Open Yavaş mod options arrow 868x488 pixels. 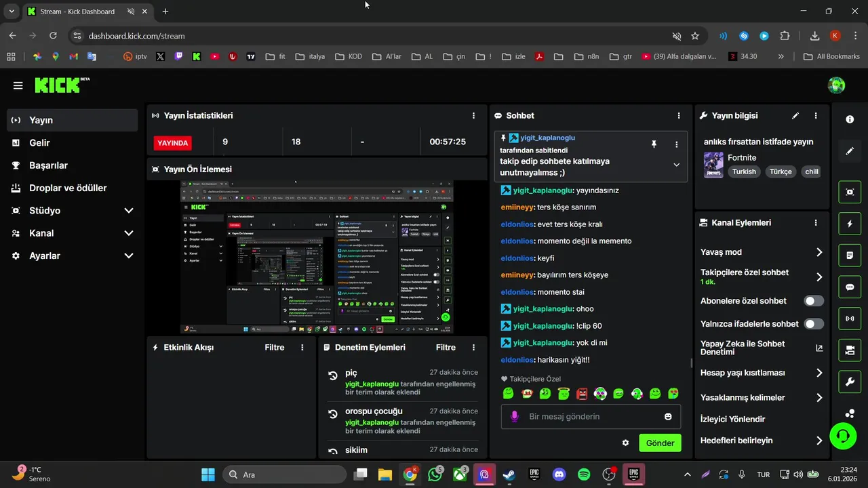[819, 252]
